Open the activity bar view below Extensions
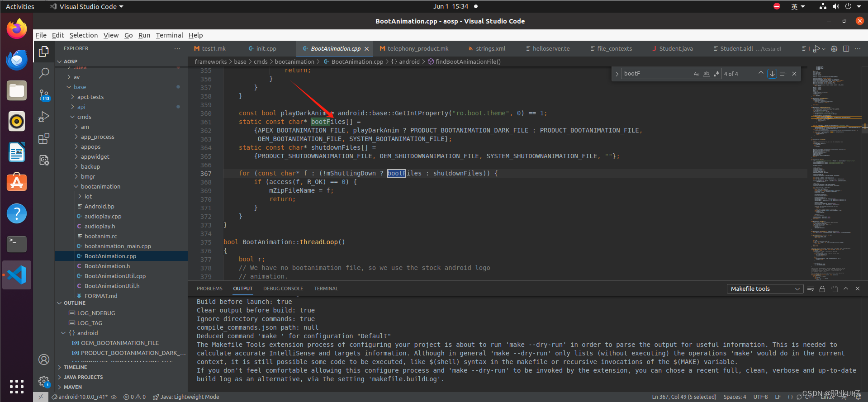This screenshot has width=868, height=402. pos(44,160)
